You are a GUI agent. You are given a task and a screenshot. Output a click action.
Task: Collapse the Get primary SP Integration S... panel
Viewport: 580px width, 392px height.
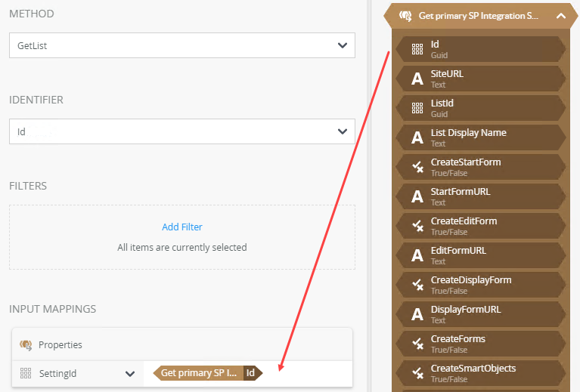tap(561, 16)
